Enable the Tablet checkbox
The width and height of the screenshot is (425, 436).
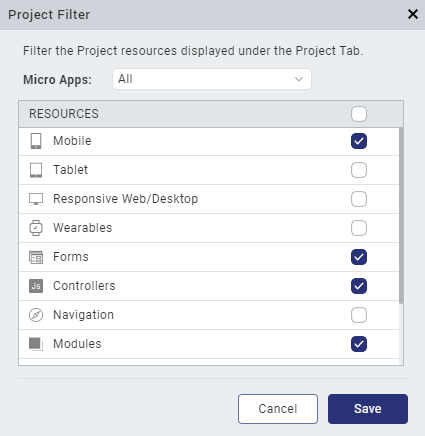[359, 170]
